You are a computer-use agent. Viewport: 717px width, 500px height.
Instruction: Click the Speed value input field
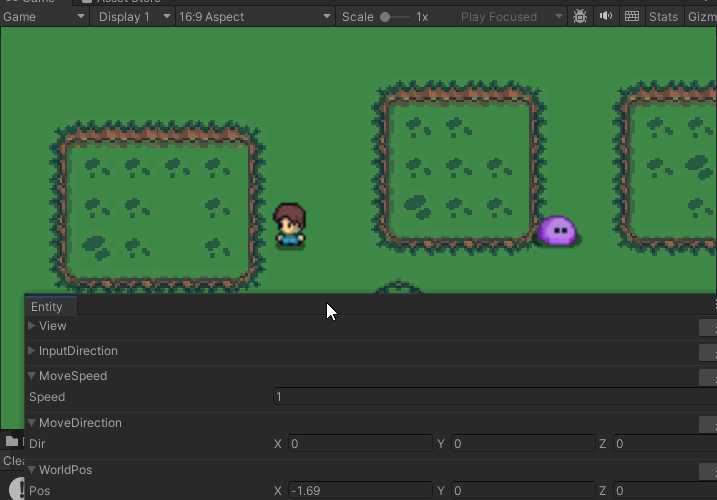coord(495,397)
